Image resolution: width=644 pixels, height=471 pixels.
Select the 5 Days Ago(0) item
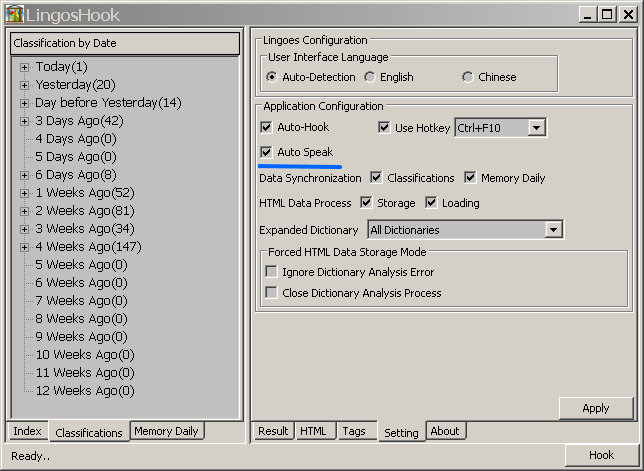click(76, 157)
